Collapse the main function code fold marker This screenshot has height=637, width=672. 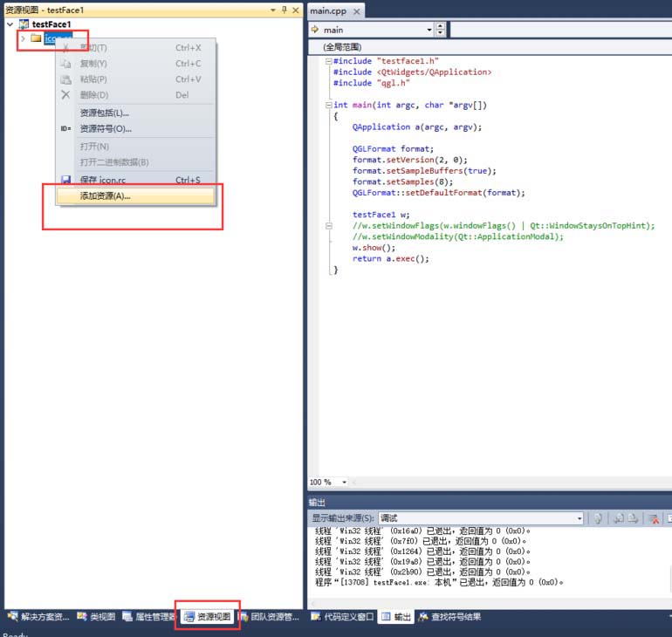tap(328, 105)
